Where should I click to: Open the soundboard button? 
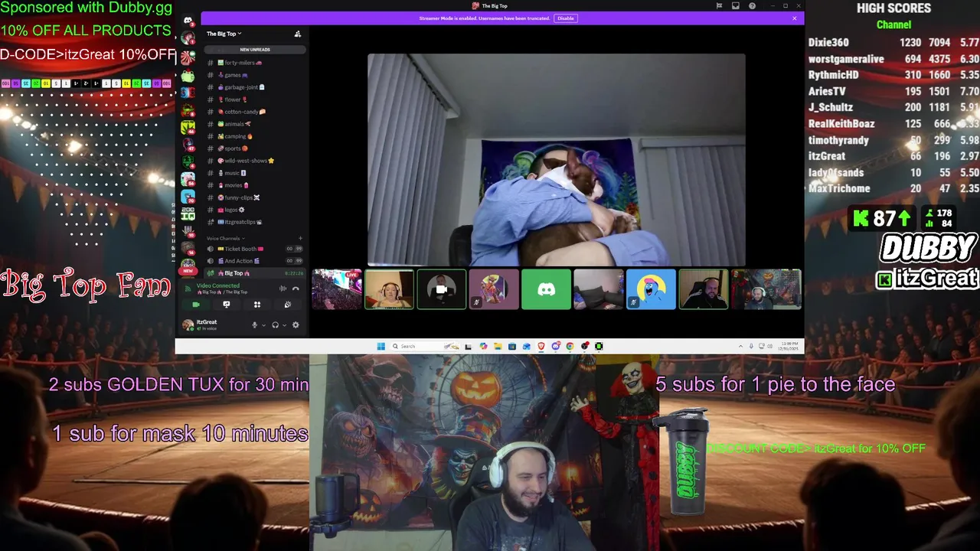[x=288, y=305]
